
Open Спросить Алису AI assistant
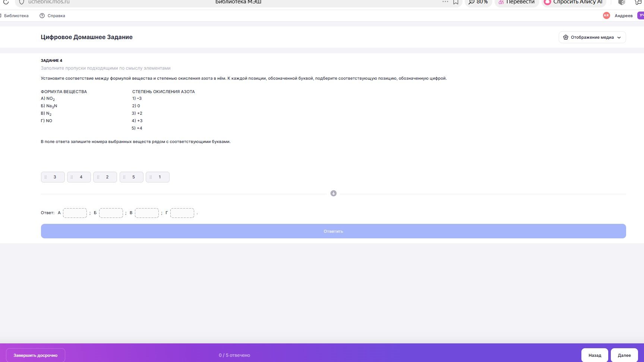(574, 2)
